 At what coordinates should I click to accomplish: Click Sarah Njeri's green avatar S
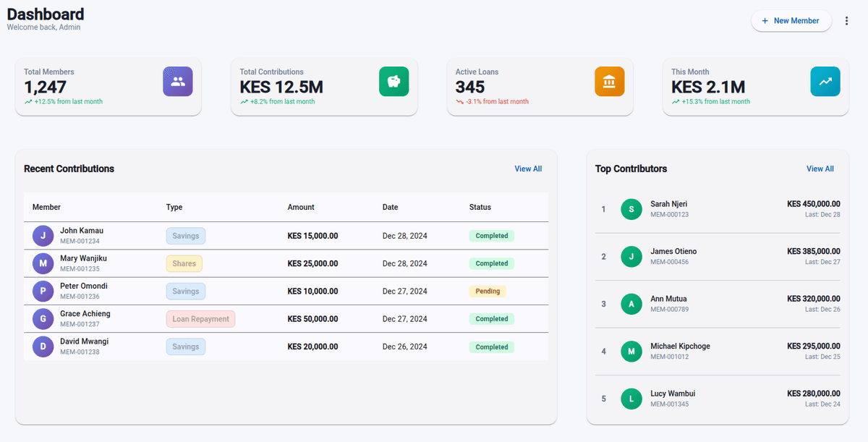[x=631, y=210]
